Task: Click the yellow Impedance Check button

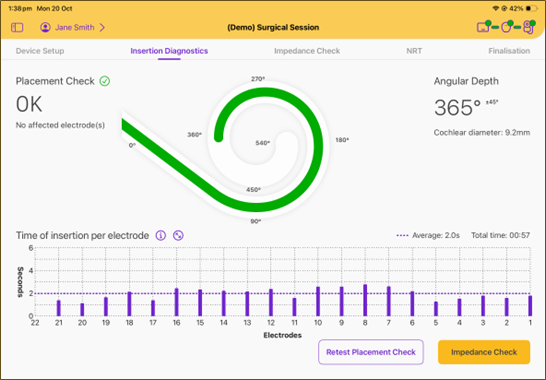Action: coord(484,352)
